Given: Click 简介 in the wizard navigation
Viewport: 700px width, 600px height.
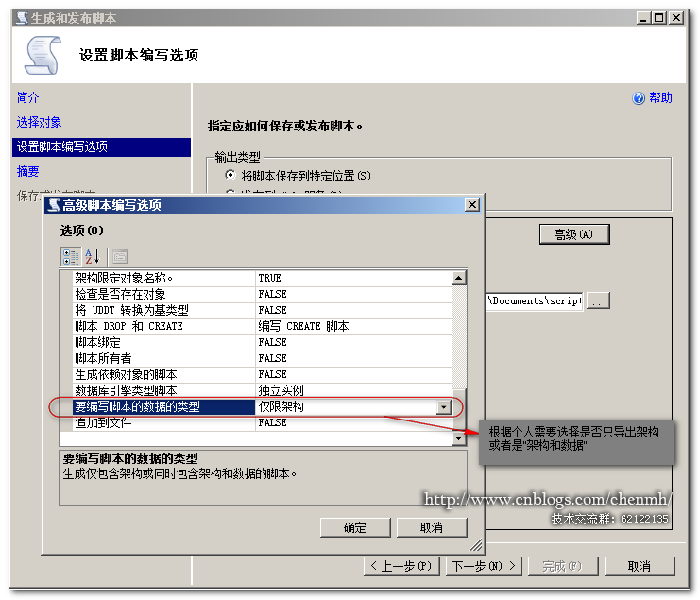Looking at the screenshot, I should point(28,97).
